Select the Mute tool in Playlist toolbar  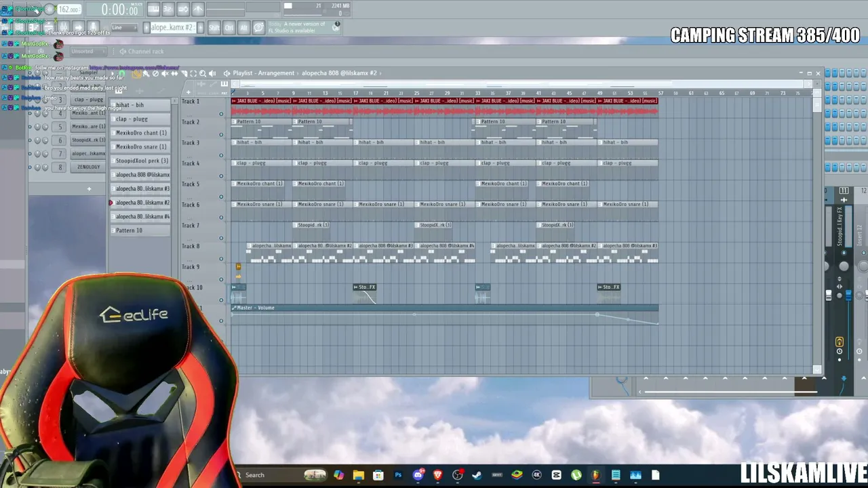click(165, 73)
